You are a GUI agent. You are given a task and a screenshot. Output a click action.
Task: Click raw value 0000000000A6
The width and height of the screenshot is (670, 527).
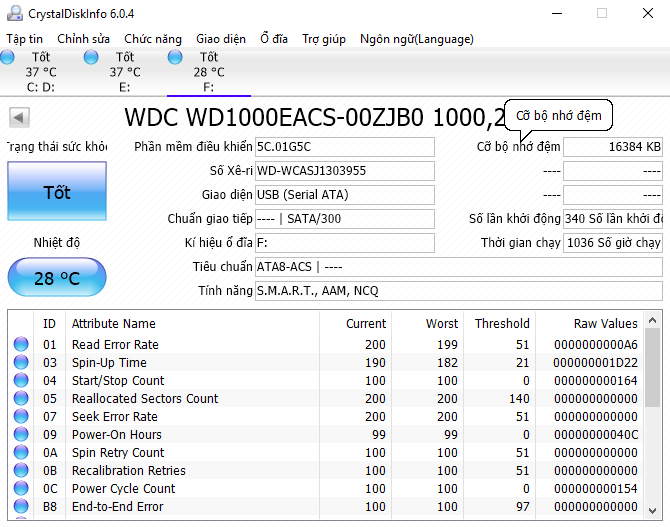click(x=596, y=344)
